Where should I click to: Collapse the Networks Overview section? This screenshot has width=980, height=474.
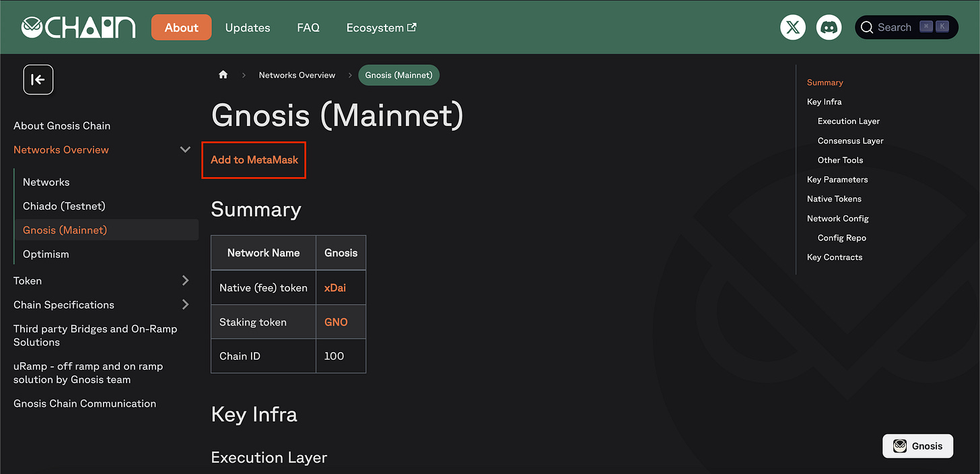(x=185, y=149)
